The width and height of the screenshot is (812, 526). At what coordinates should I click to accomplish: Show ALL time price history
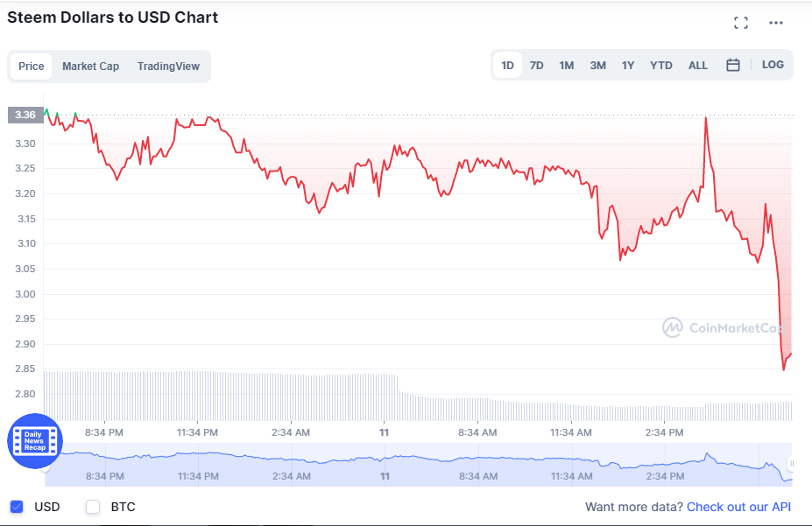tap(698, 65)
